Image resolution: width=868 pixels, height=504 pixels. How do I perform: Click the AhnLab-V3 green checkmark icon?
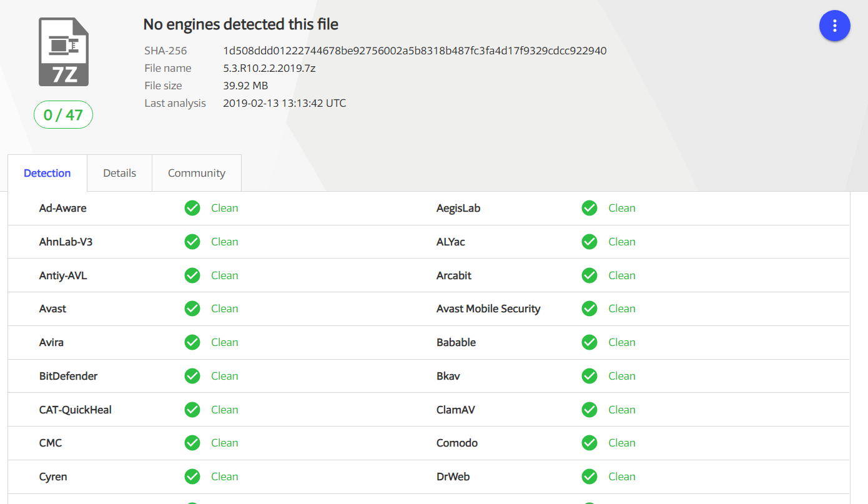(x=192, y=242)
